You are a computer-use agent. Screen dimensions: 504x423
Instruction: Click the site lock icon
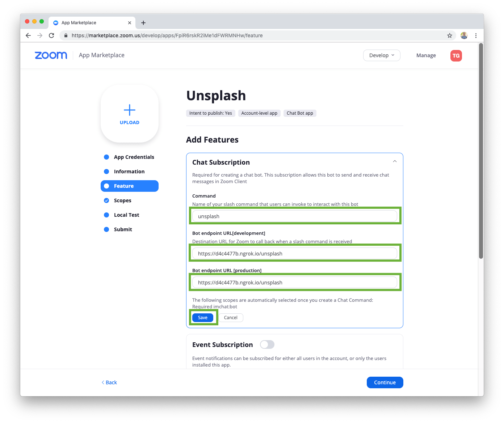(x=66, y=35)
